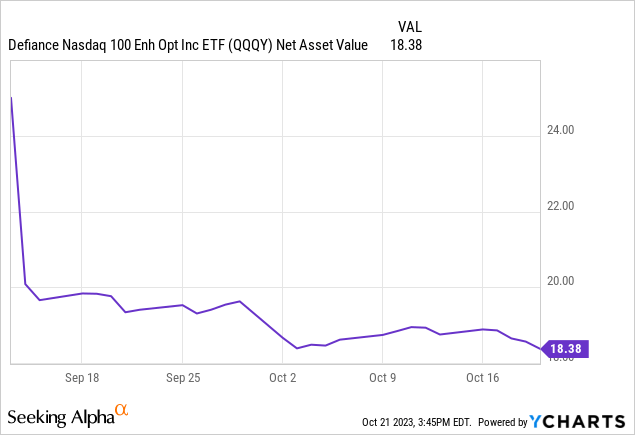Click the line's low point near Oct 2
The height and width of the screenshot is (435, 635).
tap(297, 348)
